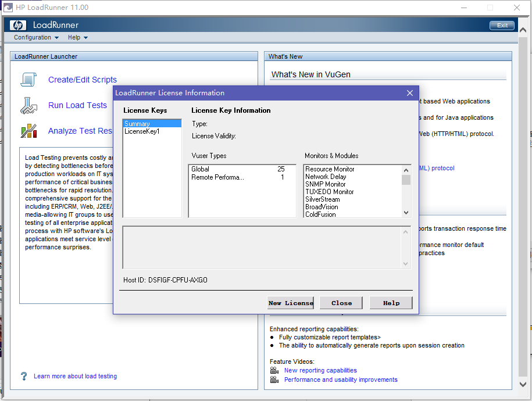This screenshot has height=401, width=532.
Task: Select LicenseKey1 in License Keys list
Action: pos(152,131)
